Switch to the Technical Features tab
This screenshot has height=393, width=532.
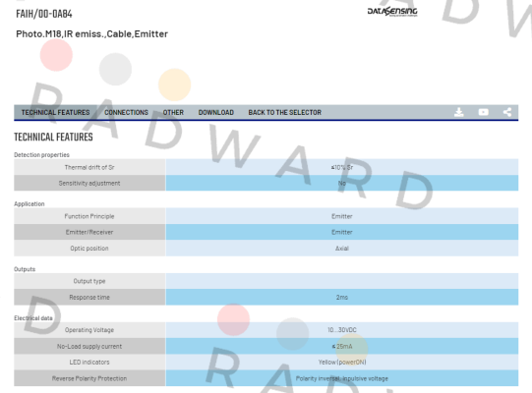point(56,112)
